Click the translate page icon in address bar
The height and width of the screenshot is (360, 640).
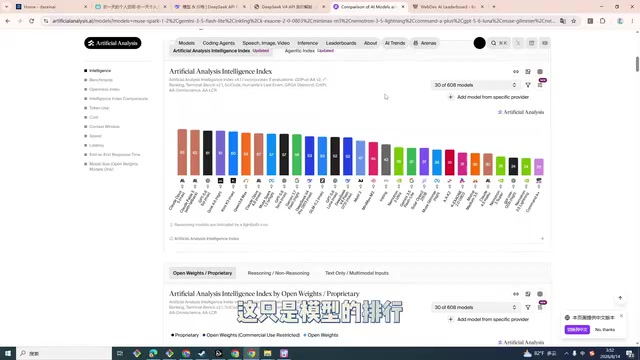click(563, 21)
